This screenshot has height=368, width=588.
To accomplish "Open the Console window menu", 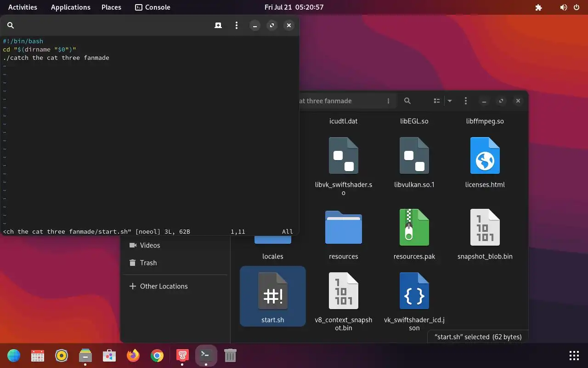I will click(237, 25).
